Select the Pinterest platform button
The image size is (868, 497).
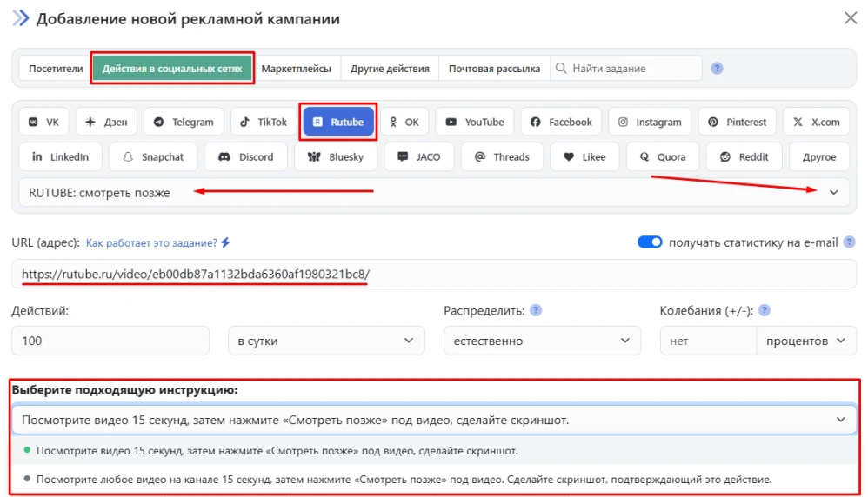737,123
